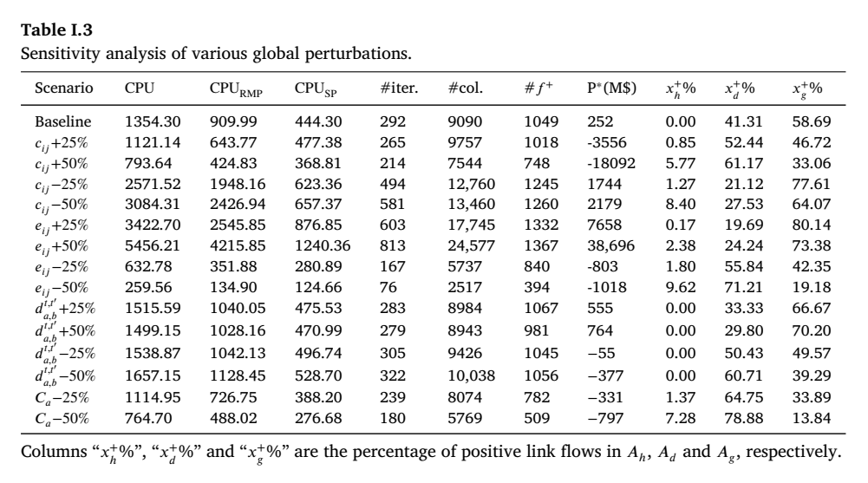Select the Baseline row label
Image resolution: width=868 pixels, height=483 pixels.
click(x=63, y=121)
